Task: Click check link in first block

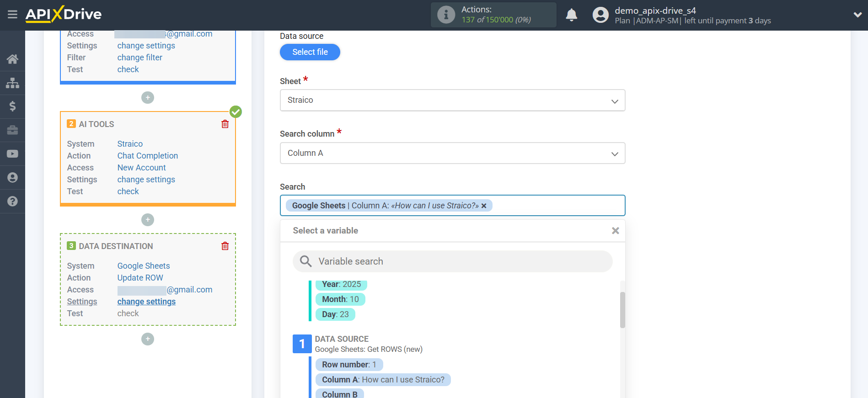Action: [128, 69]
